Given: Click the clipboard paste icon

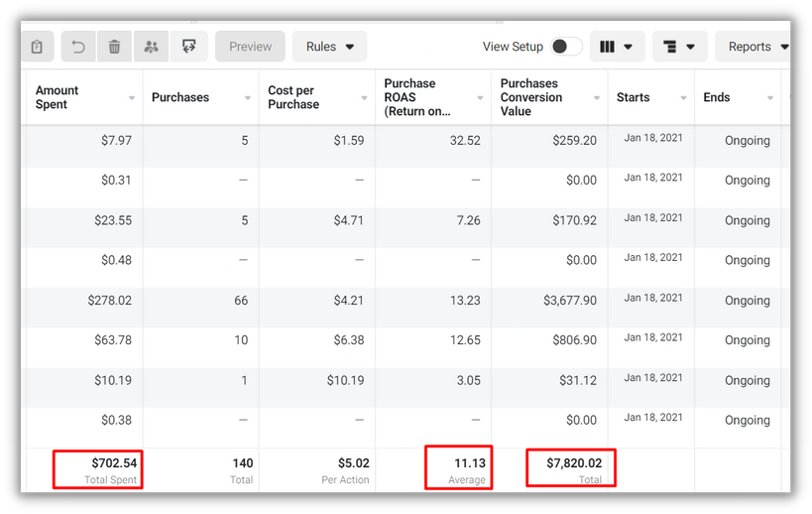Looking at the screenshot, I should (37, 47).
